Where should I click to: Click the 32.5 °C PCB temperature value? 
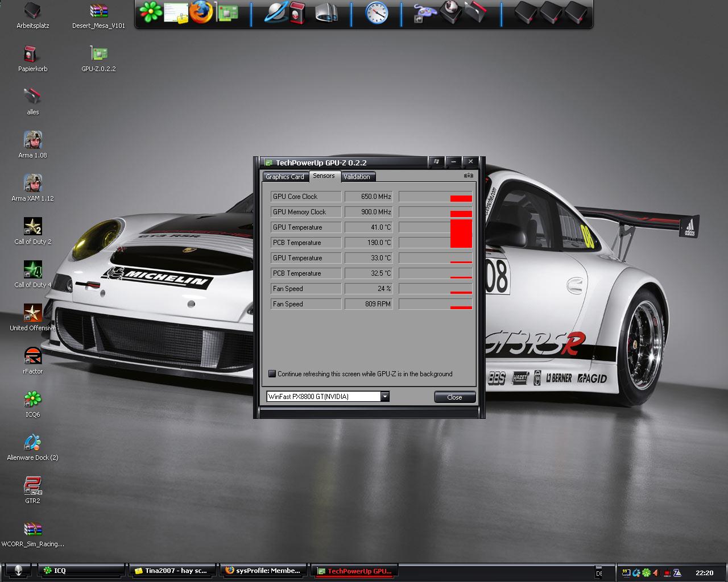coord(369,273)
